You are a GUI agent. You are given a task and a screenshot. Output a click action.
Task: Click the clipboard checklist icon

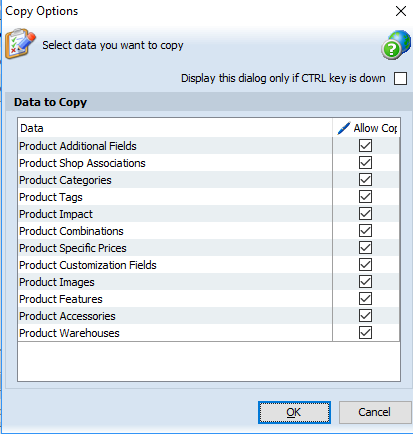click(x=20, y=44)
